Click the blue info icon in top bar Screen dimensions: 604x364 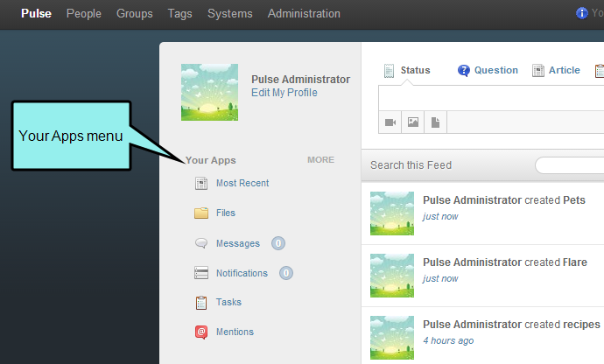pos(581,13)
